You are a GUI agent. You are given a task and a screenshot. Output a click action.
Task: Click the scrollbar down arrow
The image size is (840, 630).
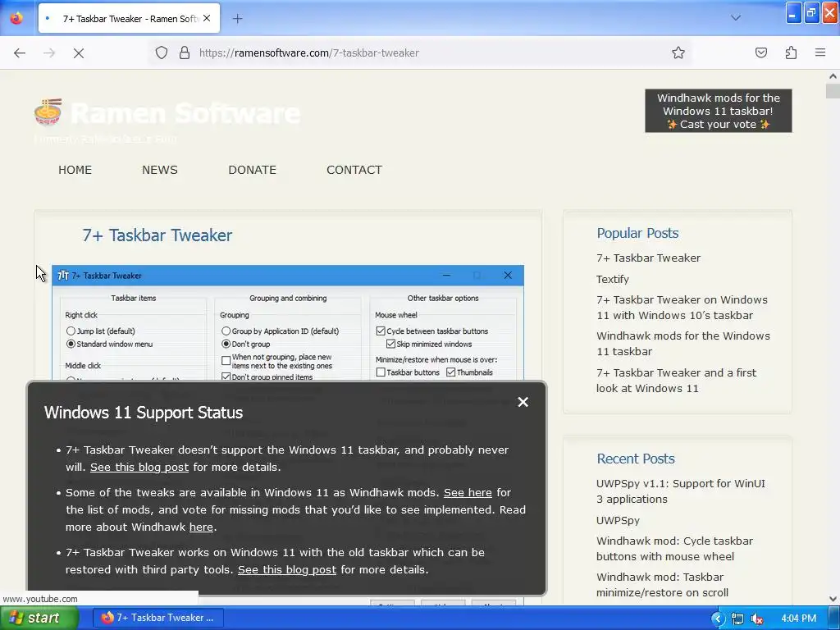tap(833, 599)
